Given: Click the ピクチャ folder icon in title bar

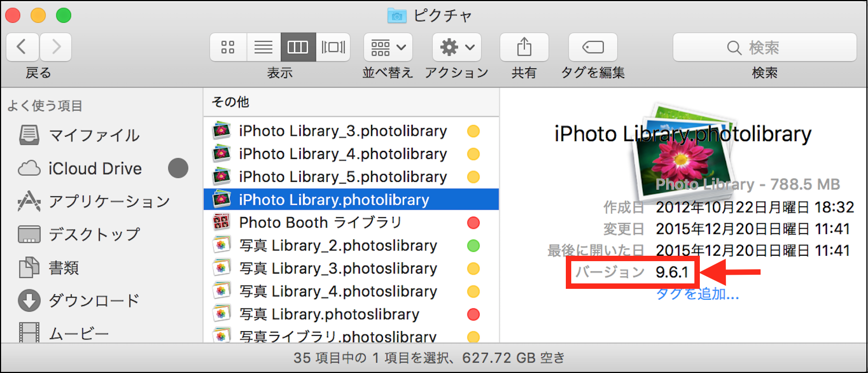Looking at the screenshot, I should (397, 16).
